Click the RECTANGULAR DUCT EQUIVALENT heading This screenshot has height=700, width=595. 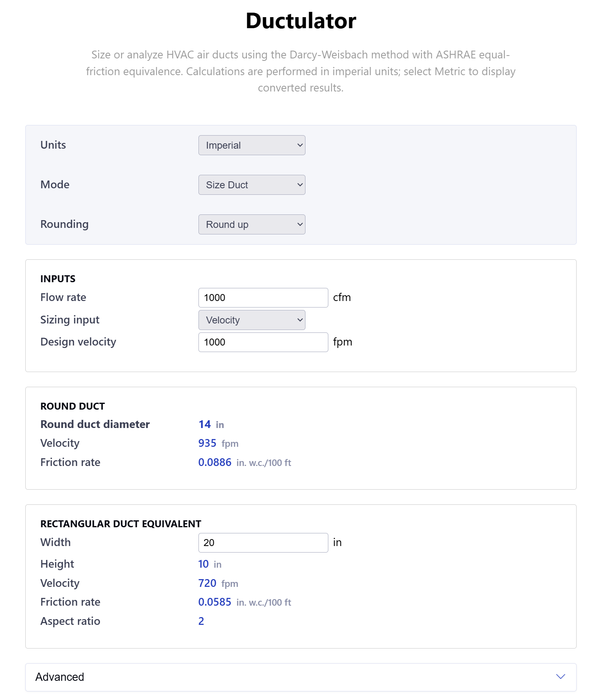pos(120,524)
